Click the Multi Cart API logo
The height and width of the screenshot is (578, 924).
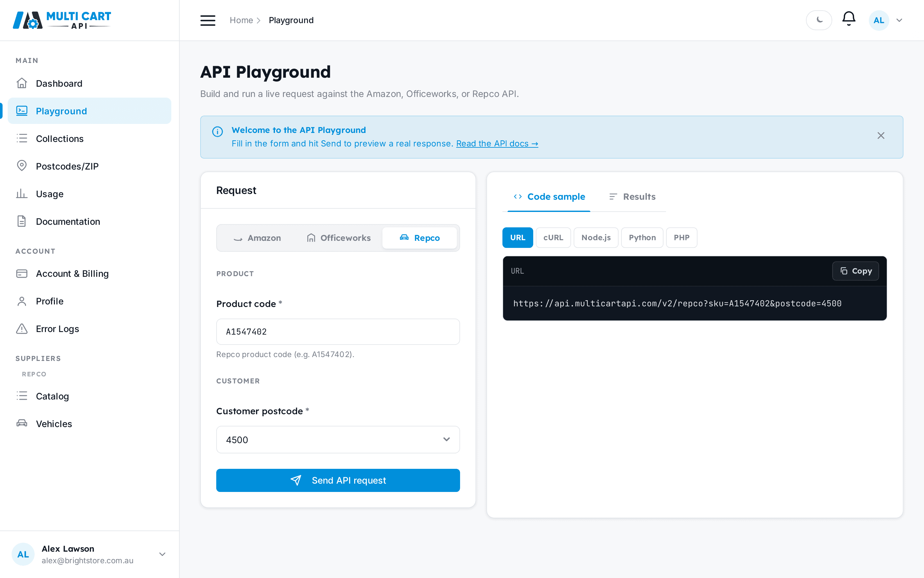click(62, 20)
